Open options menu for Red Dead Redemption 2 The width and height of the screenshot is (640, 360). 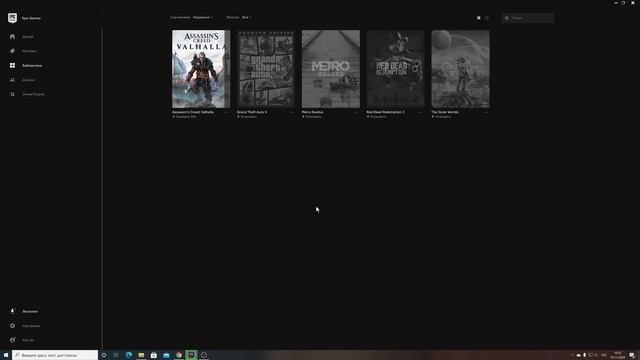(421, 112)
